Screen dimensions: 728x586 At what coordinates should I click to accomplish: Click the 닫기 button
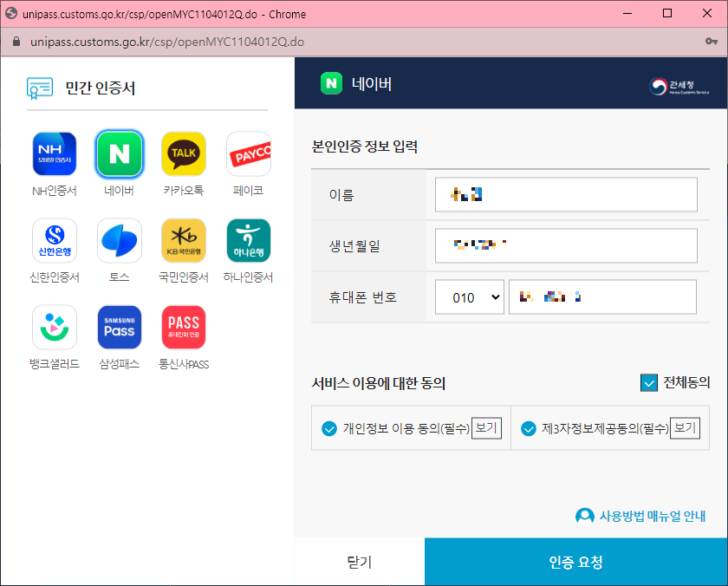(x=360, y=562)
